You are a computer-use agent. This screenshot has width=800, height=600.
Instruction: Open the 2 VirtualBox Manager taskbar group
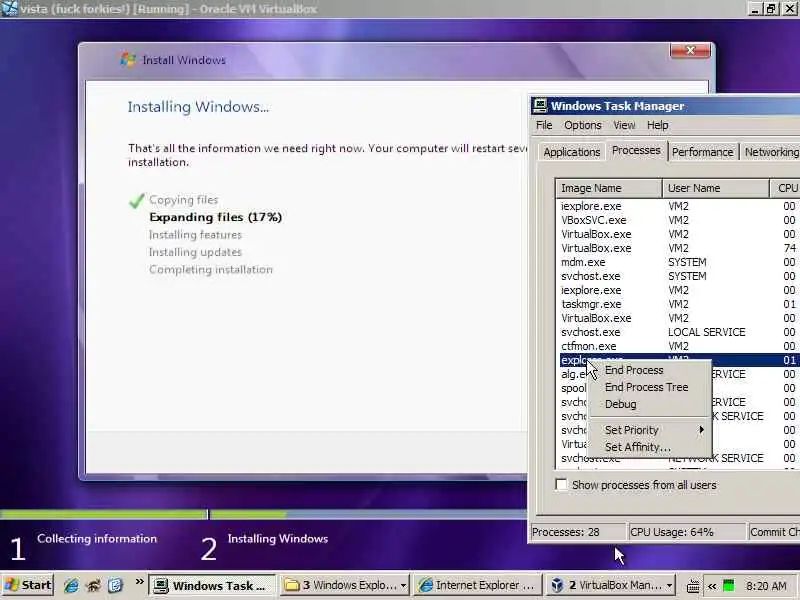pos(610,585)
